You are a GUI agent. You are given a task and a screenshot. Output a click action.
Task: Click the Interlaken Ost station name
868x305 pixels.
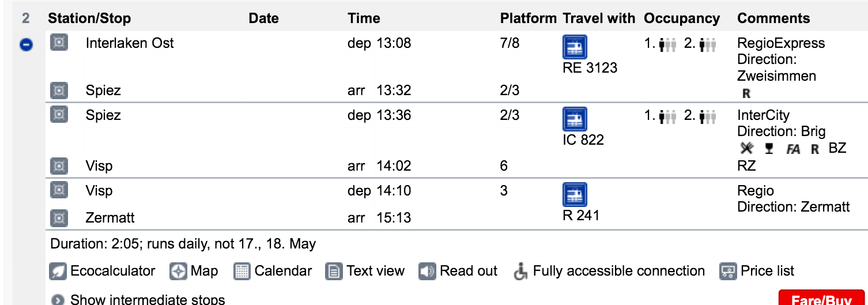130,43
